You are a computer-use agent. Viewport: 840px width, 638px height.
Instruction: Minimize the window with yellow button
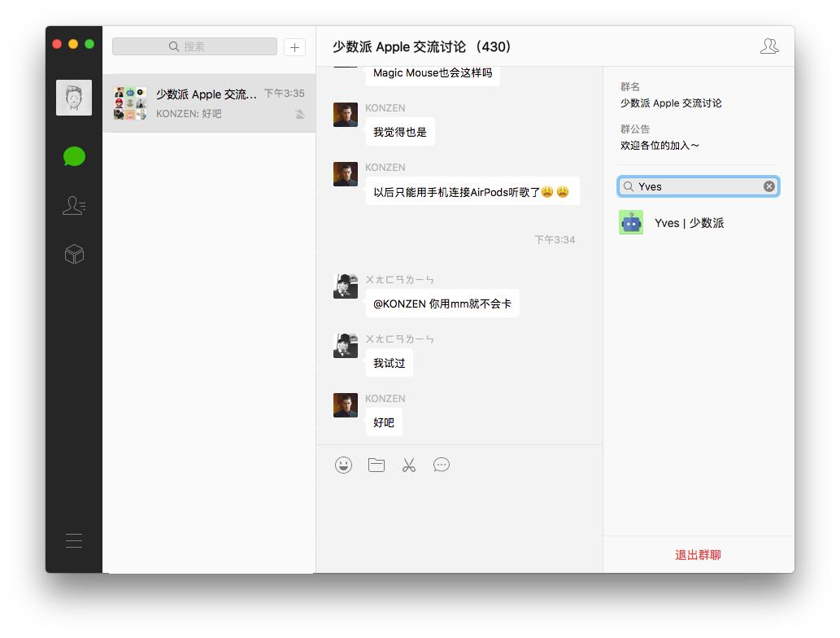click(x=73, y=44)
